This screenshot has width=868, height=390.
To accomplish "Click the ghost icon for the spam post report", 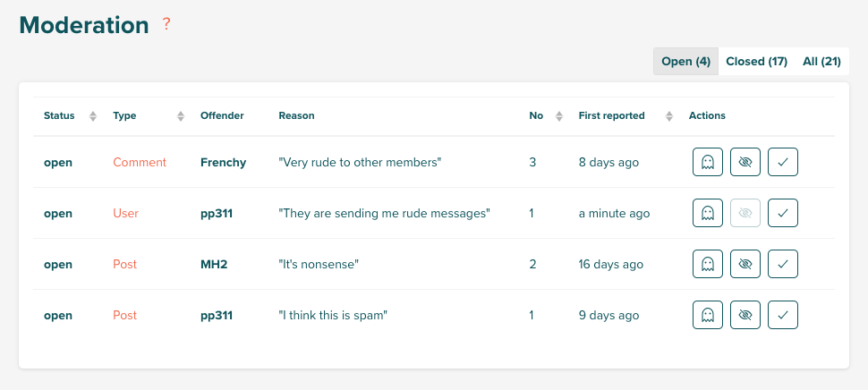I will (708, 315).
